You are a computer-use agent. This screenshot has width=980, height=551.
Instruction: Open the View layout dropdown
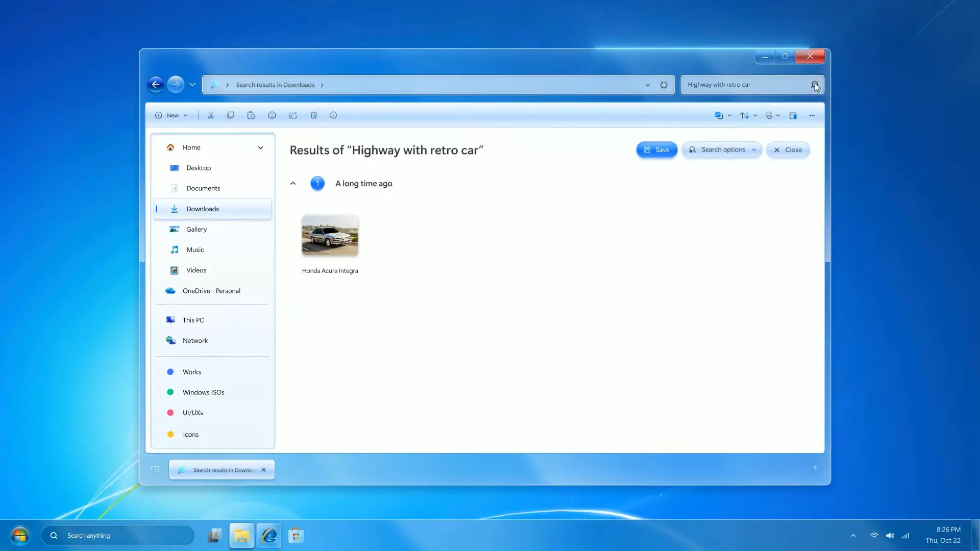tap(773, 115)
